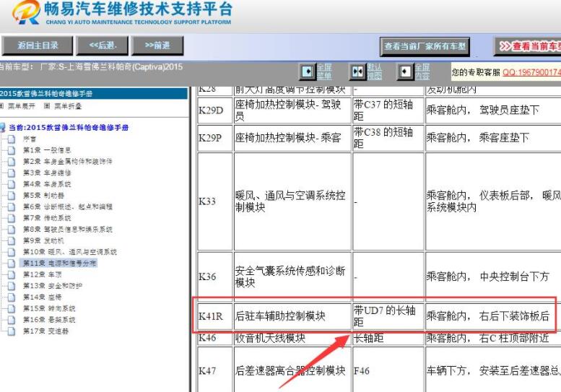Viewport: 561px width, 392px height.
Task: Open chapter 第10章 暖风、通风与空调系统
Action: point(70,252)
